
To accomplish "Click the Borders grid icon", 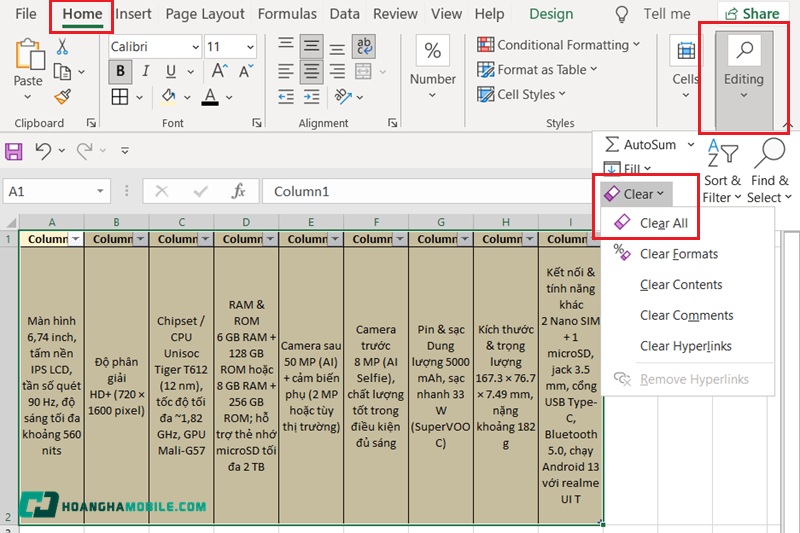I will 120,96.
